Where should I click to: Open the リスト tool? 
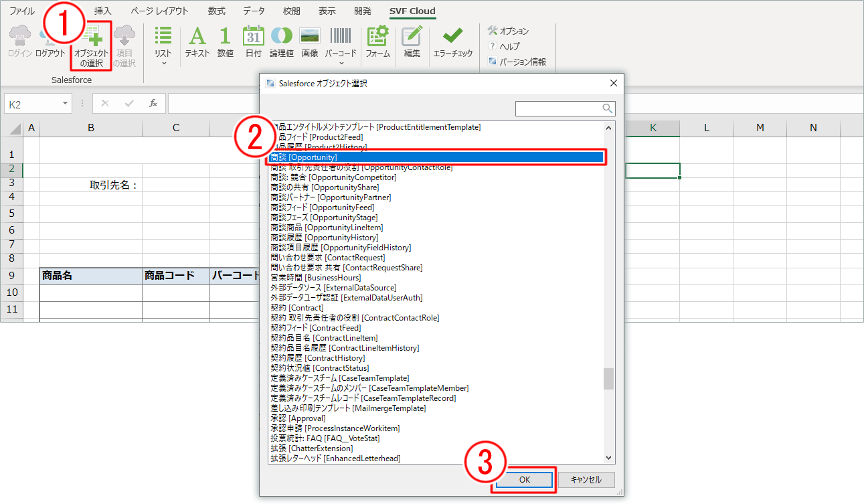click(x=163, y=46)
